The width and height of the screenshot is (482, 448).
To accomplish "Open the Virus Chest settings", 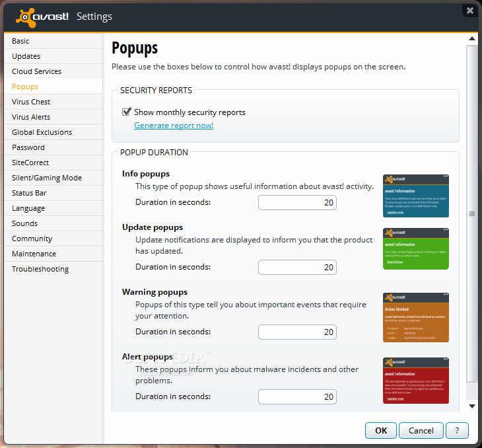I will 53,102.
